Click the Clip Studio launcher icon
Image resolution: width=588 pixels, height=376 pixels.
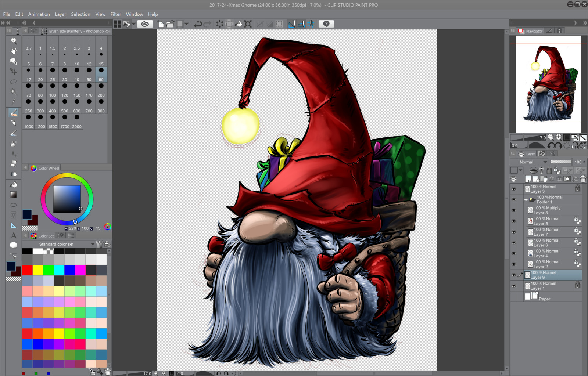coord(145,24)
